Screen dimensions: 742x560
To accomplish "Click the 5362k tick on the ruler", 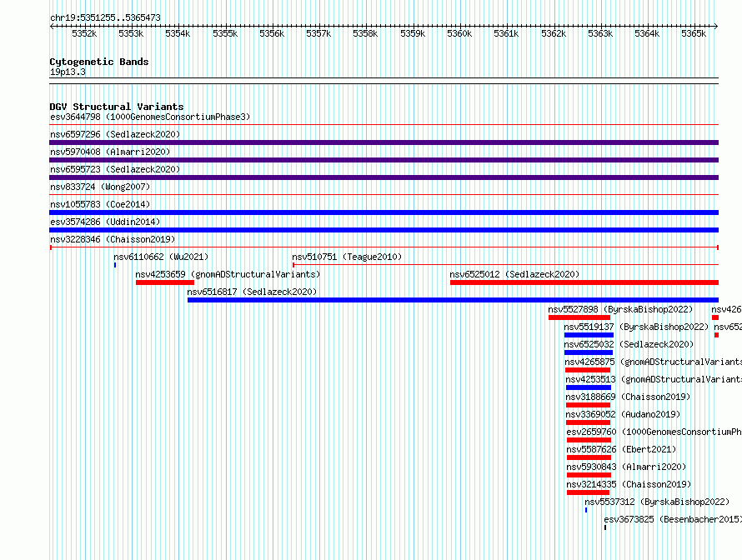I will [x=554, y=33].
